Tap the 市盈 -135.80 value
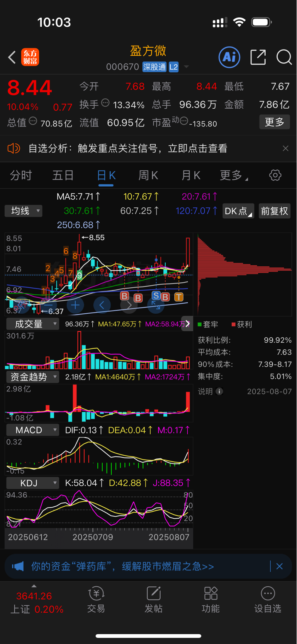The height and width of the screenshot is (644, 297). point(203,124)
